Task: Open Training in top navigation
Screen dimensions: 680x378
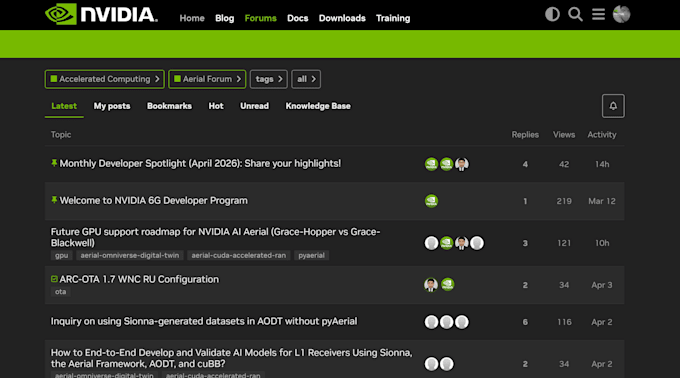Action: tap(393, 18)
